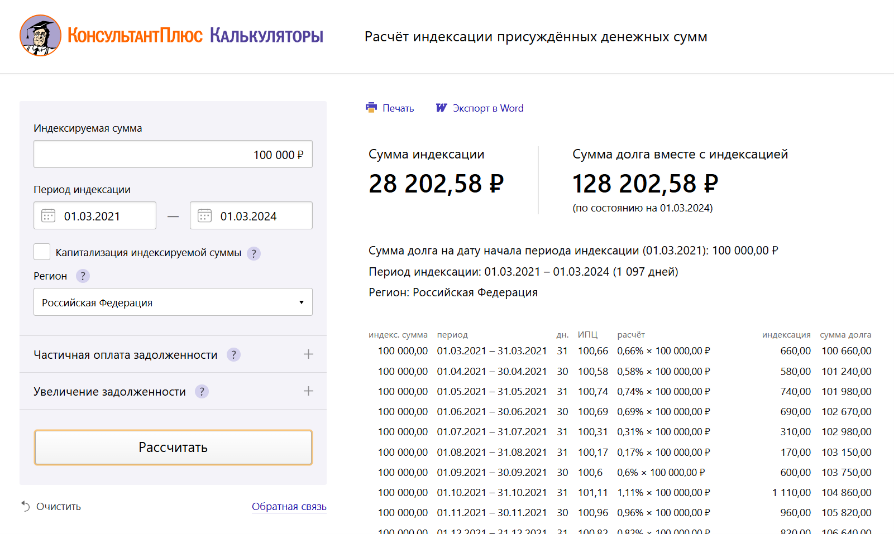Click the debt sum 100 660,00
This screenshot has height=534, width=894.
(846, 351)
